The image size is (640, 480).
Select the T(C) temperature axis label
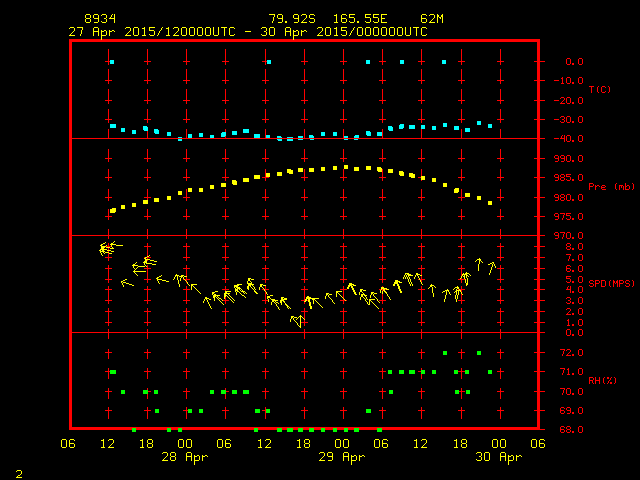coord(600,90)
